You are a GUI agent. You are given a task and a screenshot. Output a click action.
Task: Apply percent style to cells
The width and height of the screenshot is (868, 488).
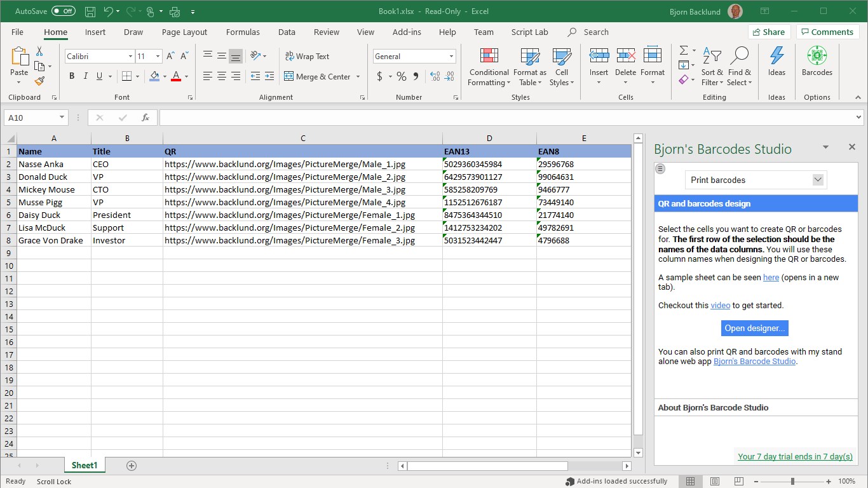(401, 76)
